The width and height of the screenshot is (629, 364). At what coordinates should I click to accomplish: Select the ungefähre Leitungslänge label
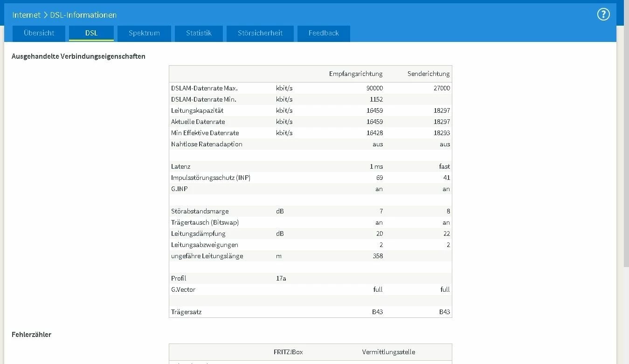pyautogui.click(x=207, y=256)
